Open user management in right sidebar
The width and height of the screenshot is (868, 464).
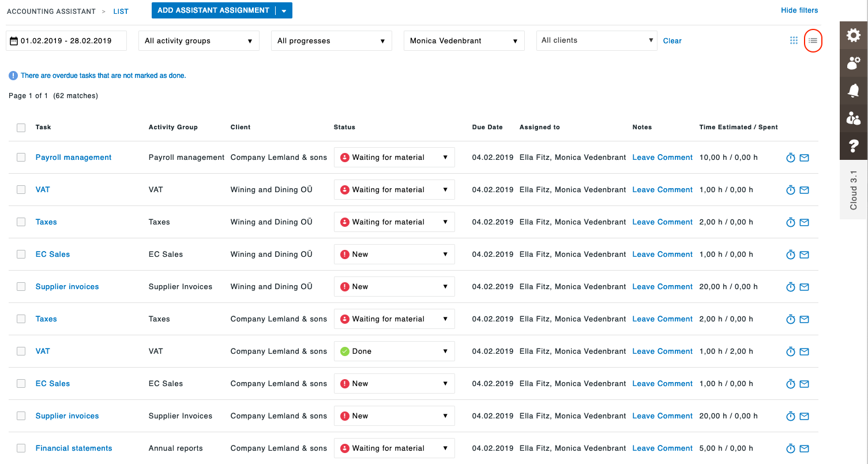(x=854, y=63)
